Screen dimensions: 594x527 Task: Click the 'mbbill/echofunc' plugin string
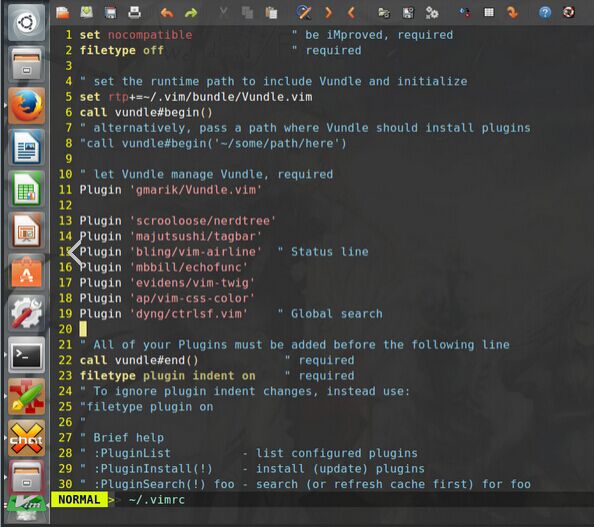tap(189, 267)
